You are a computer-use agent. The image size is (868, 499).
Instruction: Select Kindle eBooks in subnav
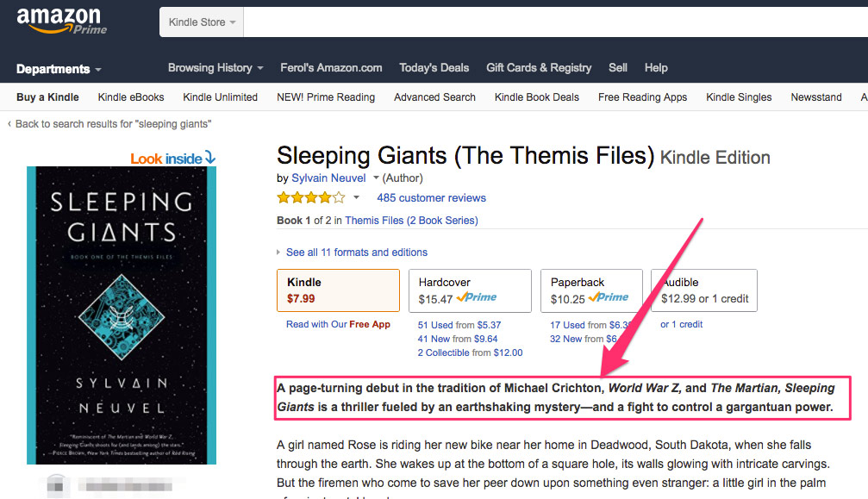click(131, 97)
